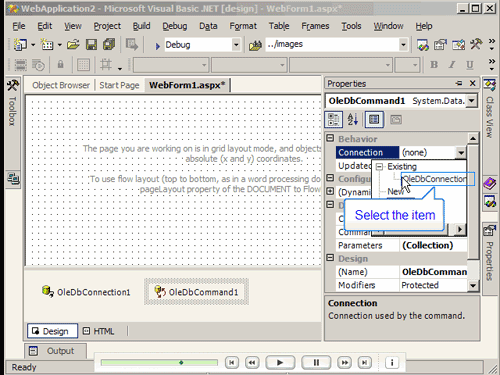Image resolution: width=500 pixels, height=375 pixels.
Task: Click the Modifiers Protected value
Action: point(433,285)
